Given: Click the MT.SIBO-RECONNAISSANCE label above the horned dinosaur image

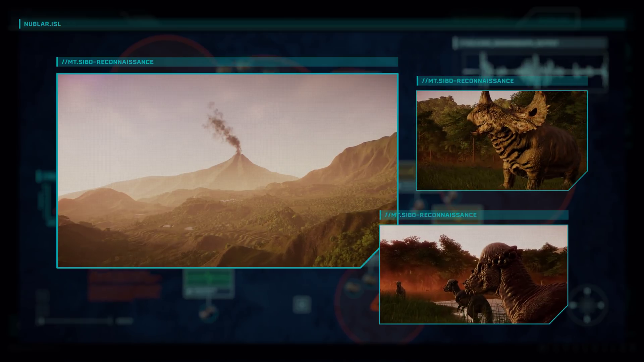Looking at the screenshot, I should coord(468,81).
